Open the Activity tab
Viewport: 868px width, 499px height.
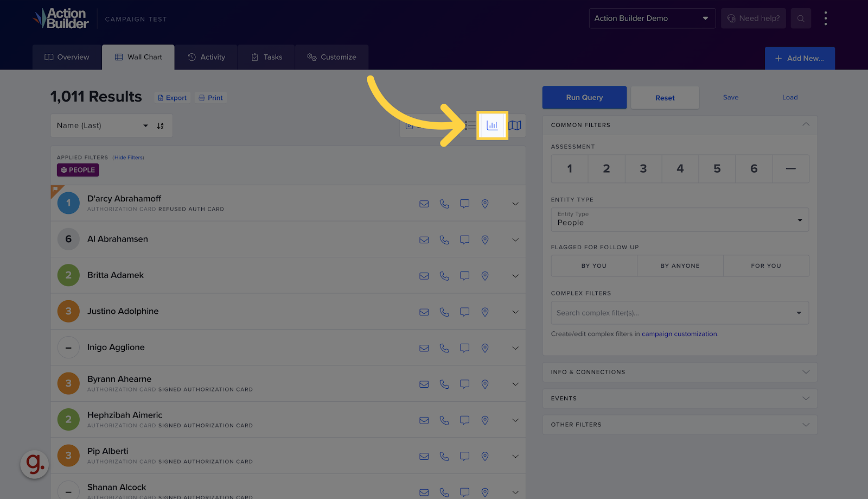click(x=206, y=57)
